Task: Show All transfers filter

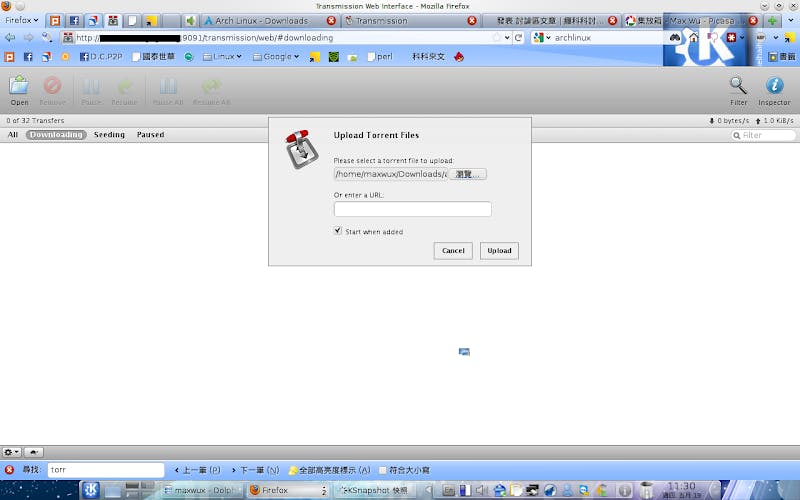Action: coord(13,135)
